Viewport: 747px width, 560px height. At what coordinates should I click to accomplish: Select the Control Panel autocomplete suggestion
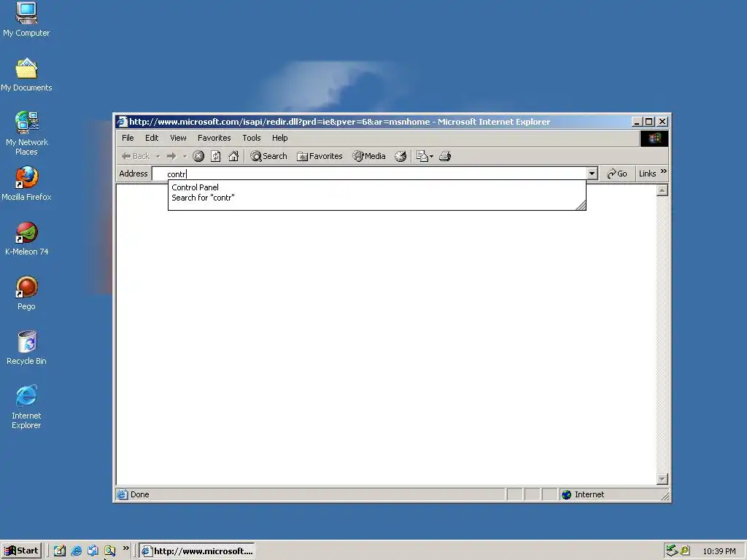coord(377,187)
